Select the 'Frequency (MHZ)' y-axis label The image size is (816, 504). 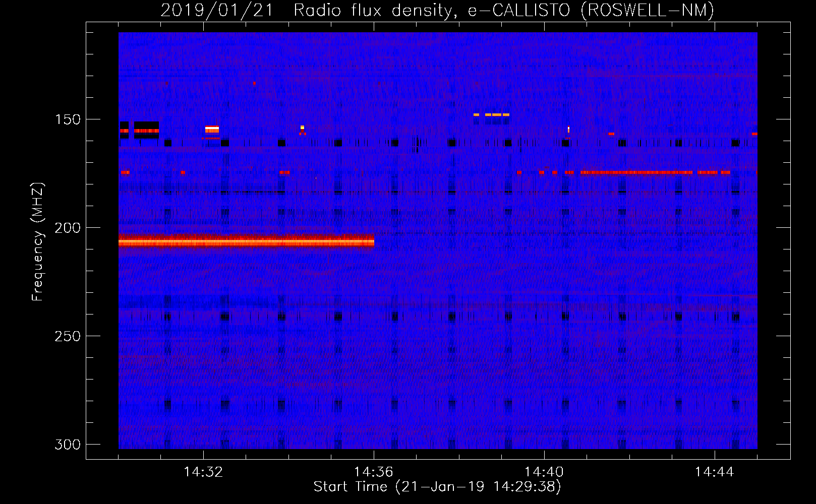[38, 241]
